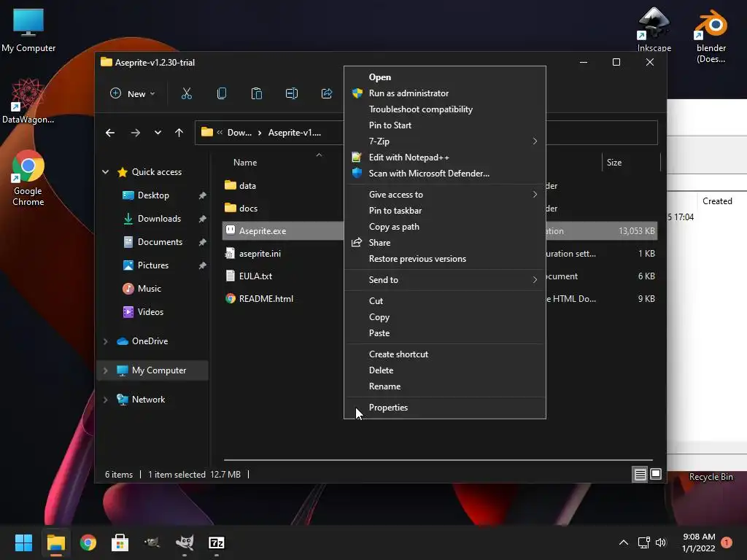Select Pictures in Quick access
This screenshot has width=747, height=560.
(153, 265)
